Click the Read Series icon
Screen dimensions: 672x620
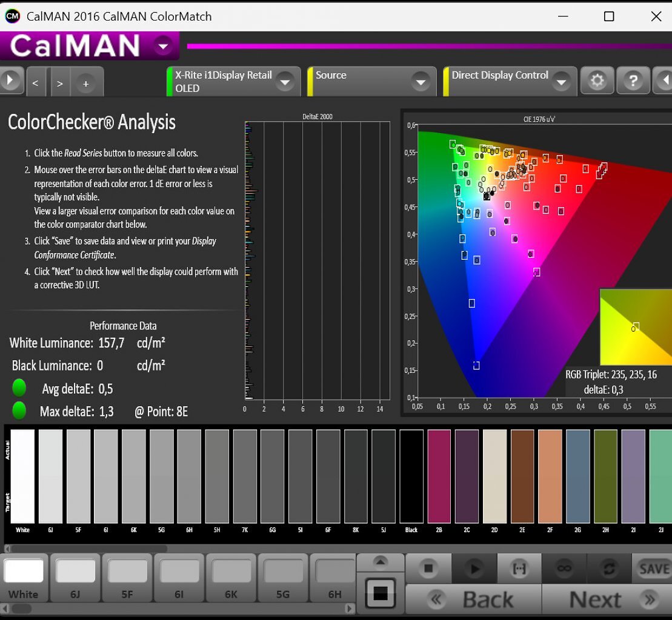pyautogui.click(x=519, y=568)
